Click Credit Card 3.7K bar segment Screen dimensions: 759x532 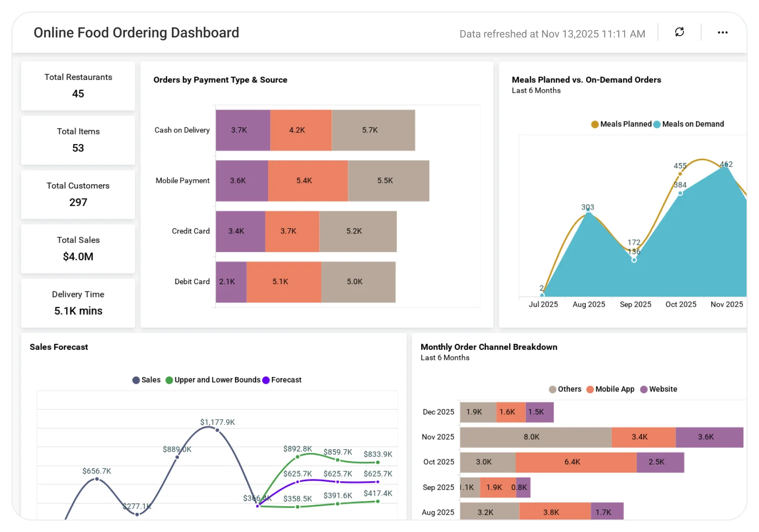point(292,232)
